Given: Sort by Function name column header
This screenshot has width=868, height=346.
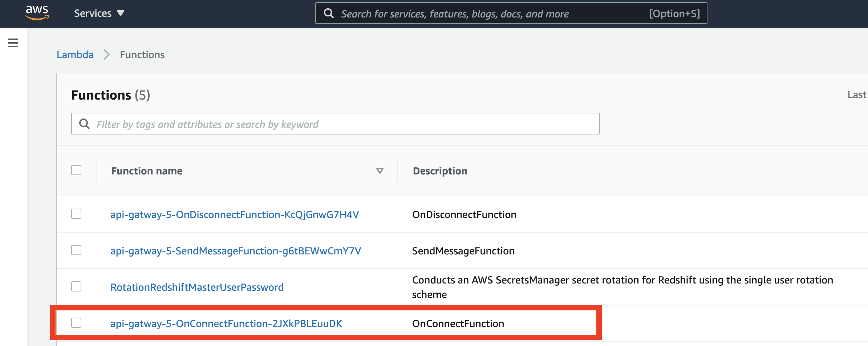Looking at the screenshot, I should (147, 171).
